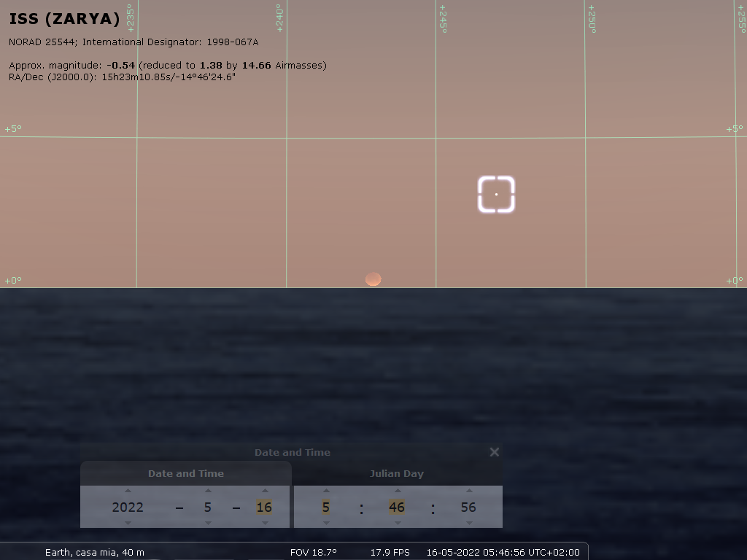This screenshot has height=560, width=747.
Task: Increase the seconds value above 56
Action: tap(469, 491)
